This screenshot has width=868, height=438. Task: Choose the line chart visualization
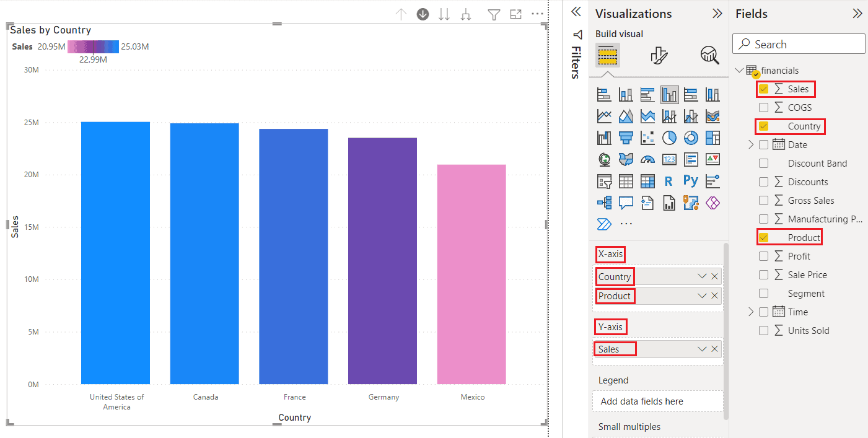click(604, 116)
